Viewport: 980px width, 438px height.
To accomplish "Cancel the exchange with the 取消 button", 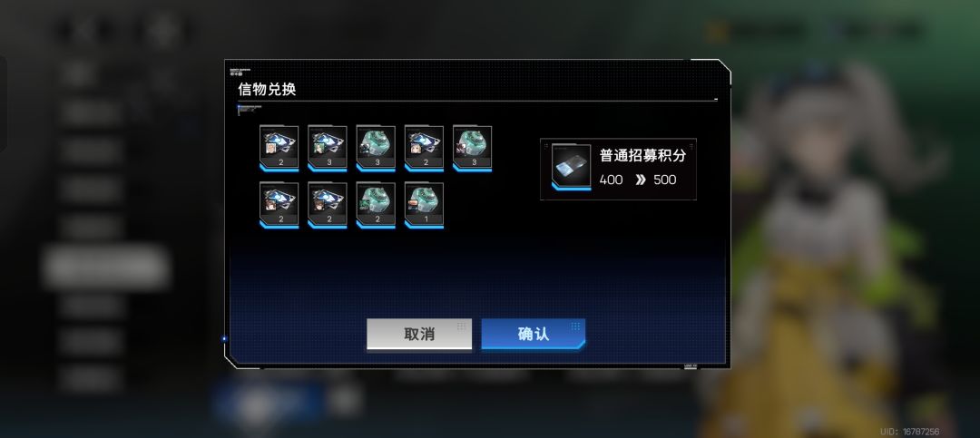I will click(x=419, y=335).
